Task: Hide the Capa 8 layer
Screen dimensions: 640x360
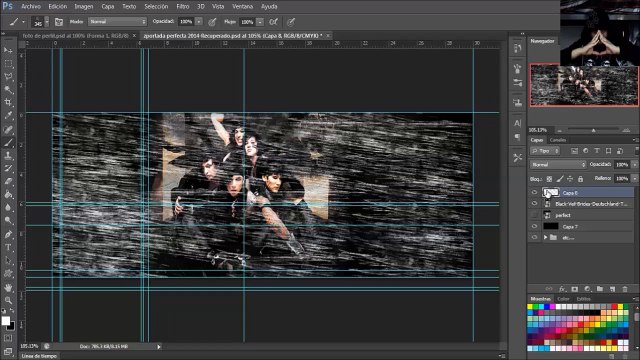Action: pyautogui.click(x=534, y=192)
